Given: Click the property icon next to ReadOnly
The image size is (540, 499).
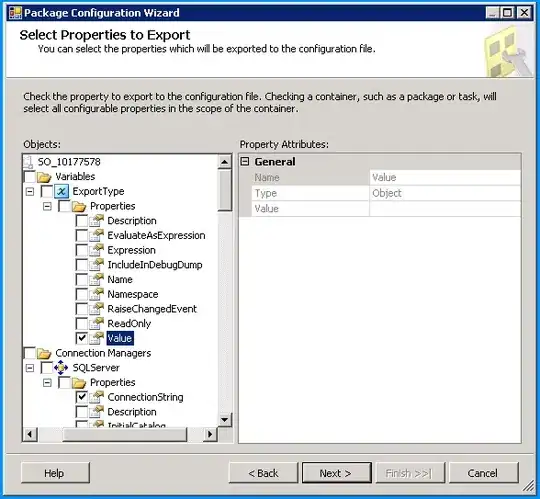Looking at the screenshot, I should [96, 324].
